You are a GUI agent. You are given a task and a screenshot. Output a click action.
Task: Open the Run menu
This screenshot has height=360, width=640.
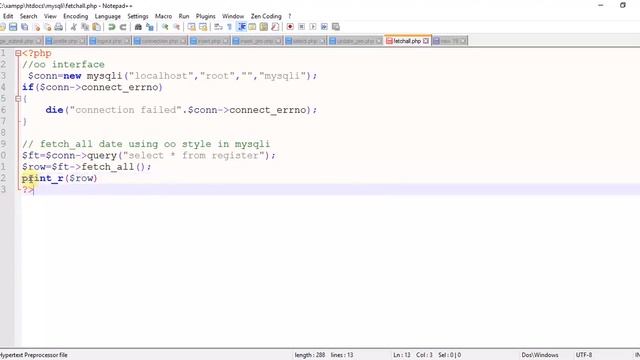coord(184,16)
